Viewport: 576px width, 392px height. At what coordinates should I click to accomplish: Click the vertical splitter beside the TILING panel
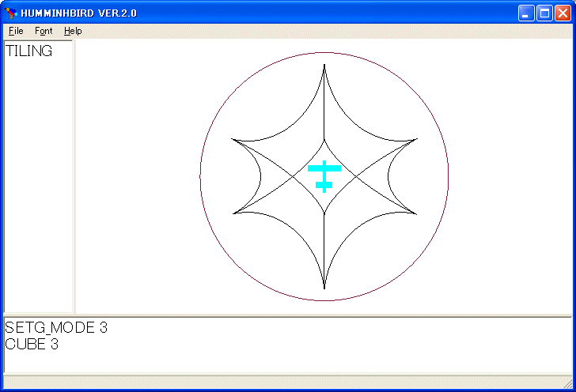74,176
